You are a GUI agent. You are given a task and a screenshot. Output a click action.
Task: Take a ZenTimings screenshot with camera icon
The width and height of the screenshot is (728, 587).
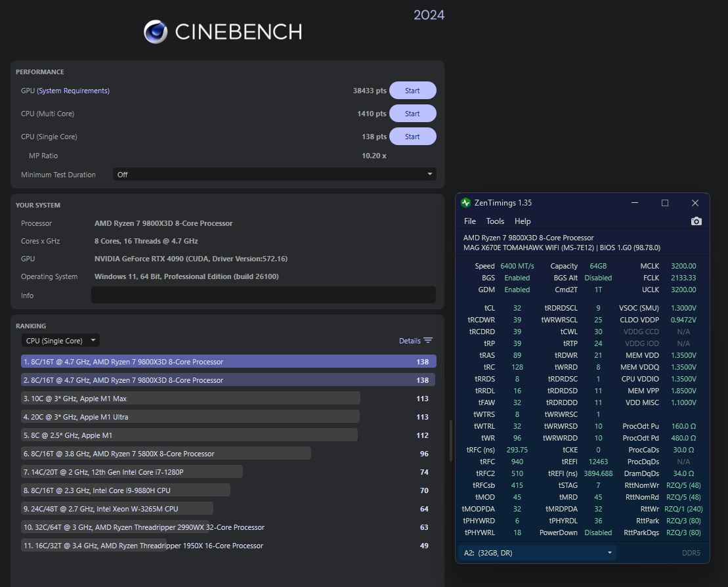click(696, 221)
